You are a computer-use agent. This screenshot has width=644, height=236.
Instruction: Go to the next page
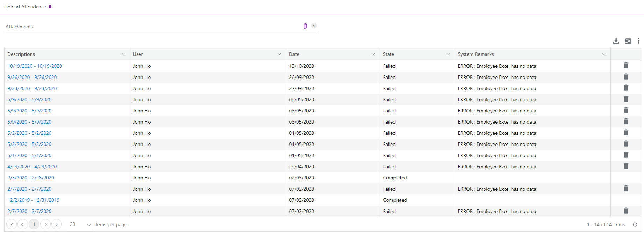click(45, 224)
